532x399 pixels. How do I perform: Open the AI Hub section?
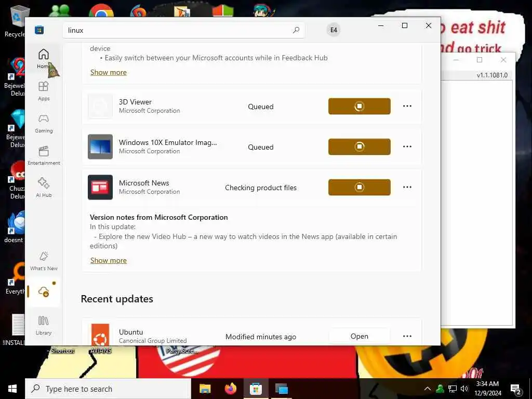tap(44, 188)
